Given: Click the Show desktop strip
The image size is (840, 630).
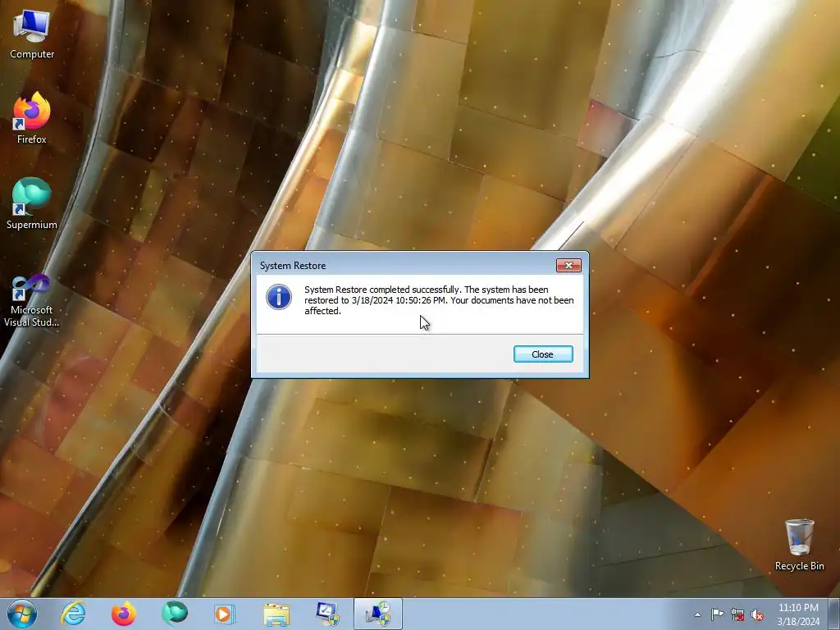Looking at the screenshot, I should pos(834,614).
